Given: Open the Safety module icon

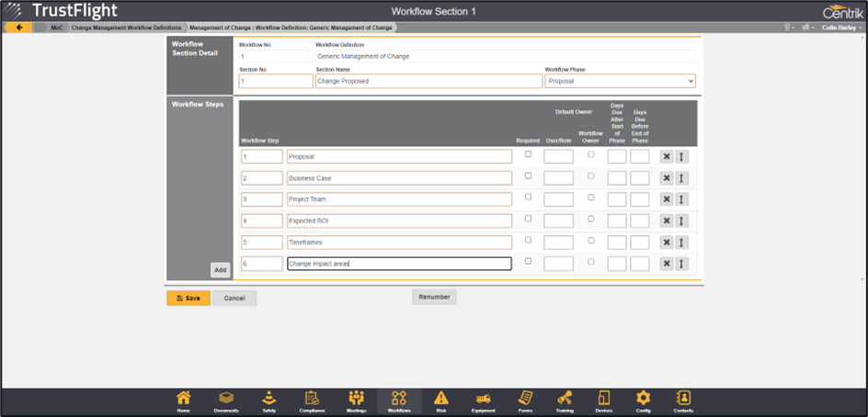Looking at the screenshot, I should pos(268,400).
